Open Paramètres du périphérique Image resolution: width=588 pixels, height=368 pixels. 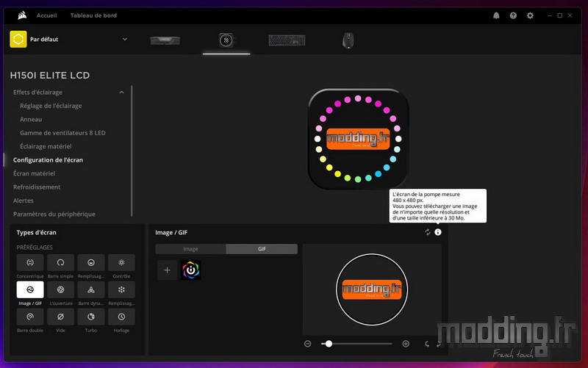coord(54,214)
